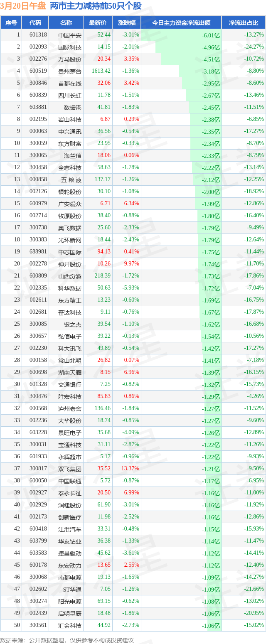Click 捷昌驱动 outflow ratio -14.41%
266x644 pixels.
click(254, 553)
